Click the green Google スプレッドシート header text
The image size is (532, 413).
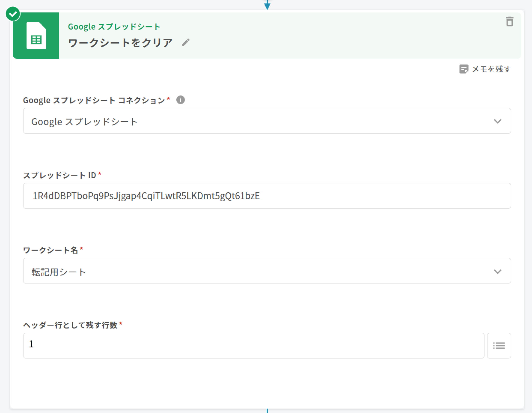click(x=114, y=27)
